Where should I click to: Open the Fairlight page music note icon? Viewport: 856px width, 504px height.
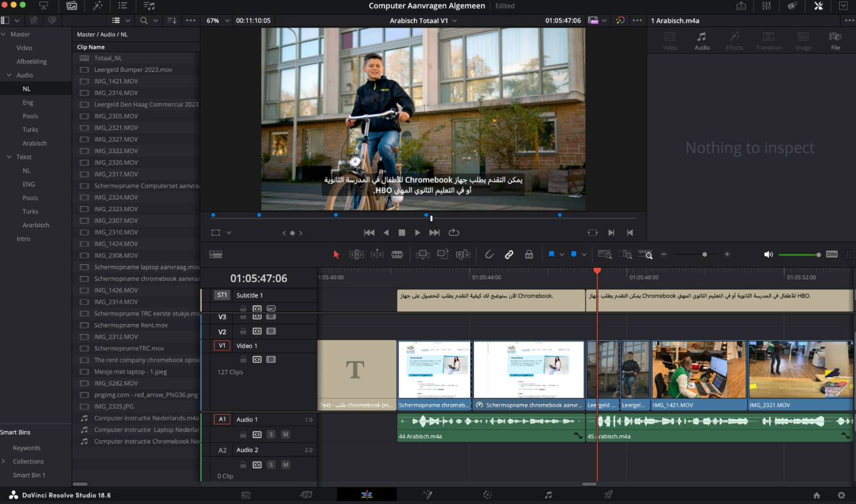(548, 495)
